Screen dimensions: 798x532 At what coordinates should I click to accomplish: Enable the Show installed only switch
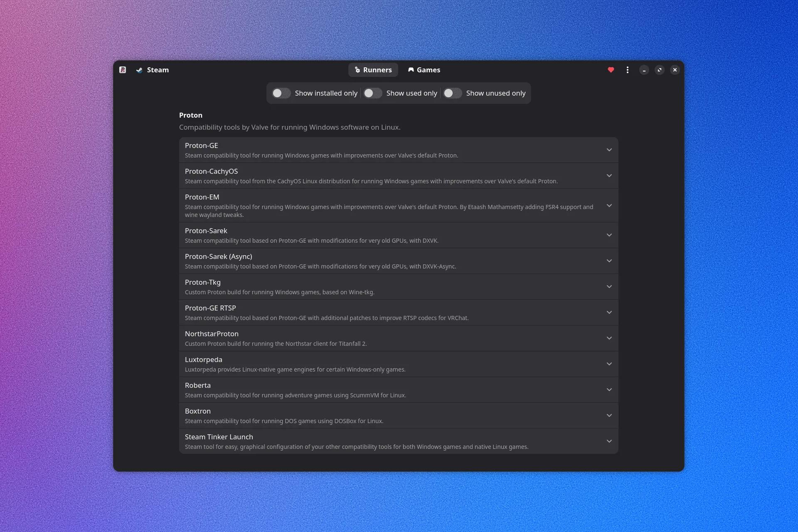(x=281, y=93)
